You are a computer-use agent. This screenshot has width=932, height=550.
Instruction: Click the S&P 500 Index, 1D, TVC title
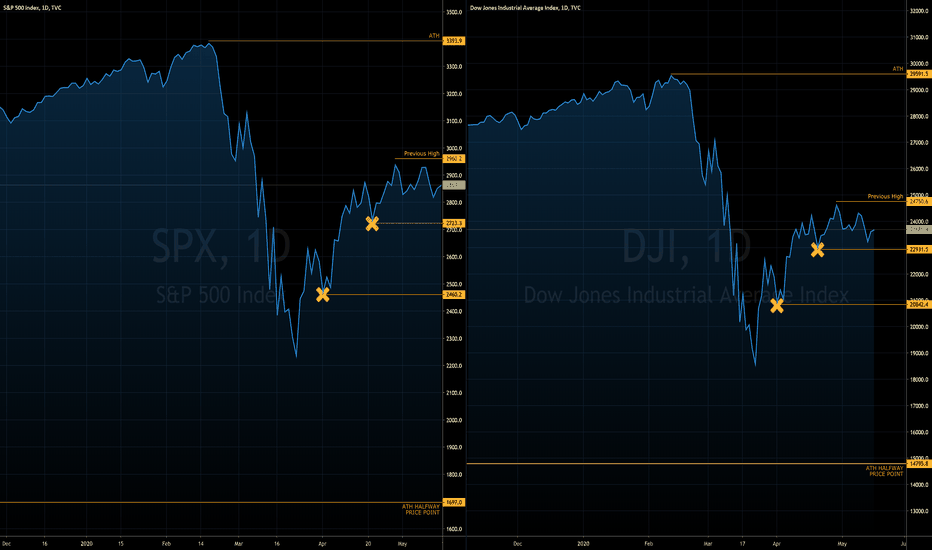pos(32,8)
